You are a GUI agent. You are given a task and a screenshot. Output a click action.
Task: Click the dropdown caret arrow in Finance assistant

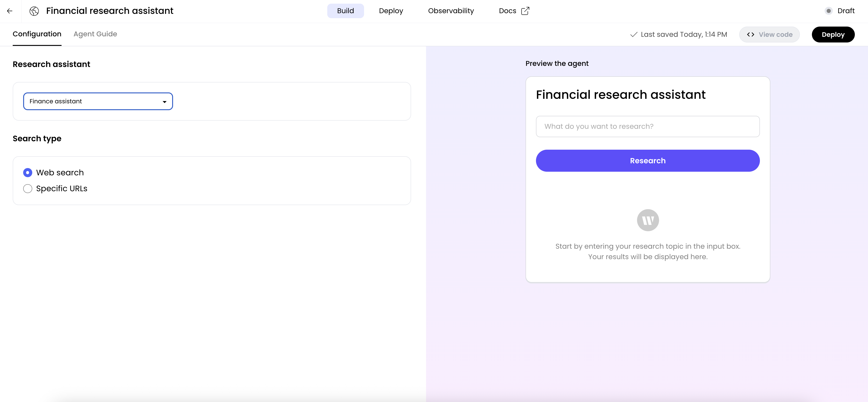164,102
